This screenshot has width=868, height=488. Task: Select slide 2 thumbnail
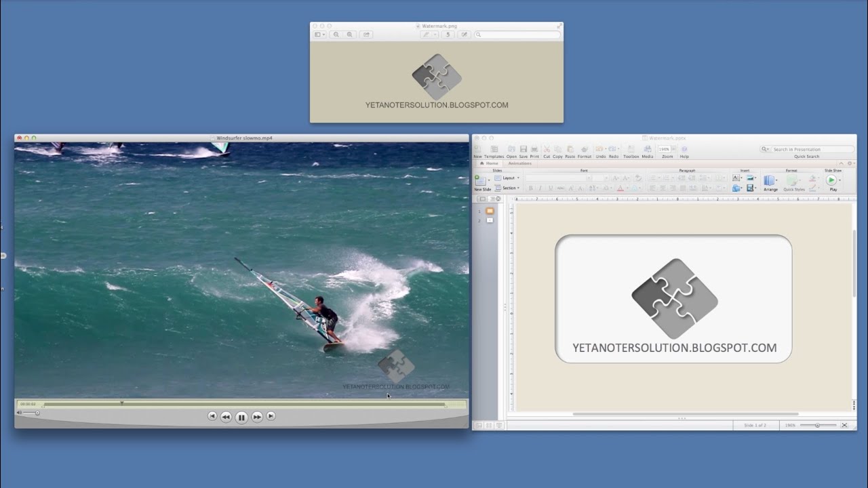pyautogui.click(x=490, y=220)
